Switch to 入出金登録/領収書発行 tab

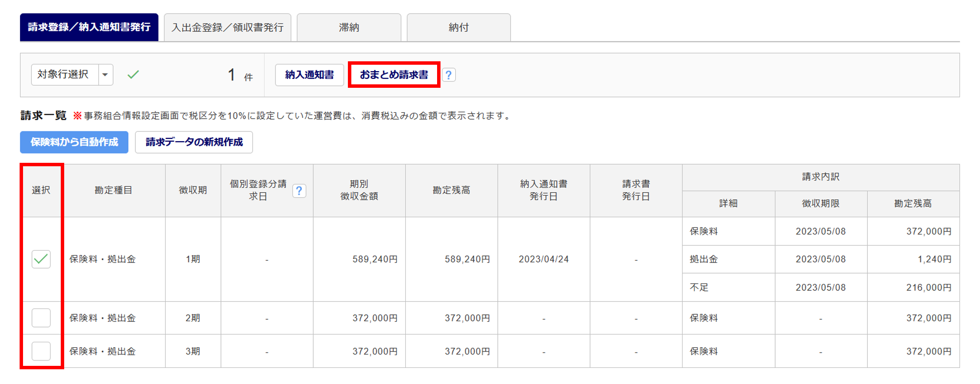pos(227,27)
